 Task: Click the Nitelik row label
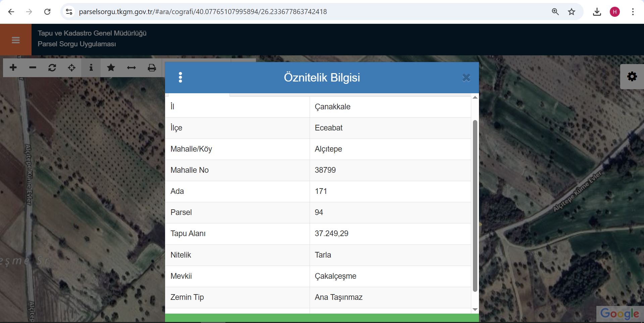(x=181, y=255)
